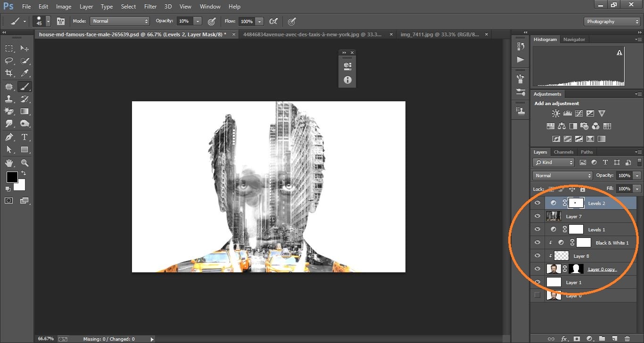This screenshot has width=644, height=343.
Task: Pick the Clone Stamp tool
Action: [x=8, y=99]
